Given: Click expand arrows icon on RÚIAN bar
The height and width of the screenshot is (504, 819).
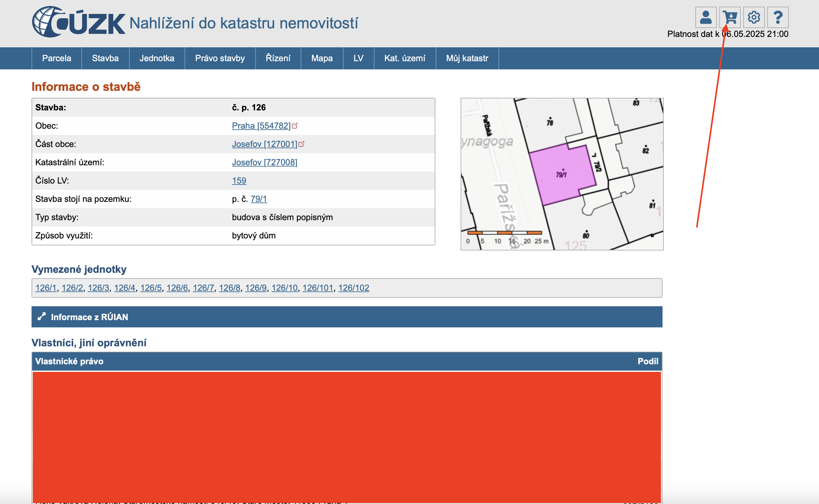Looking at the screenshot, I should click(x=42, y=317).
